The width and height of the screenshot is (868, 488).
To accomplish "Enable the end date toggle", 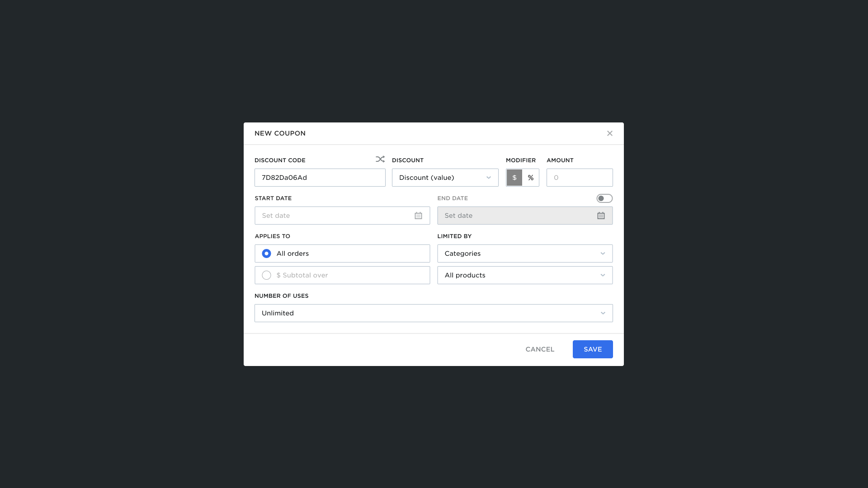I will (604, 198).
